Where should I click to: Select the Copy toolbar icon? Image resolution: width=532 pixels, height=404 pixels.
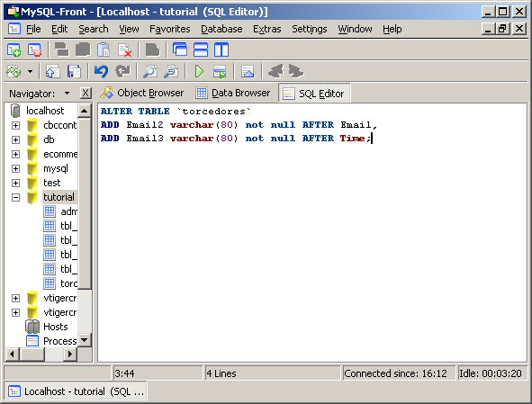tap(83, 49)
